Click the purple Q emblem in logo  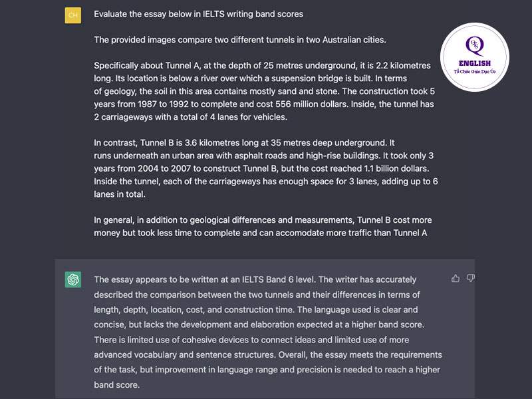[x=474, y=46]
